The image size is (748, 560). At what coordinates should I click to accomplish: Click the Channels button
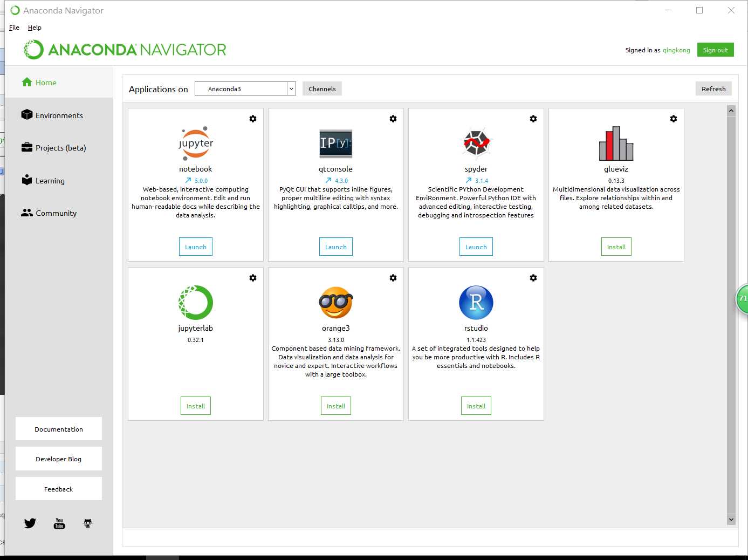point(322,88)
